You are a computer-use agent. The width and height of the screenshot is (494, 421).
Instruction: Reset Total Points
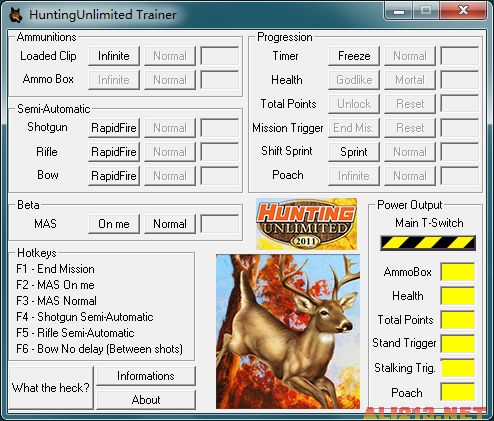click(x=410, y=104)
